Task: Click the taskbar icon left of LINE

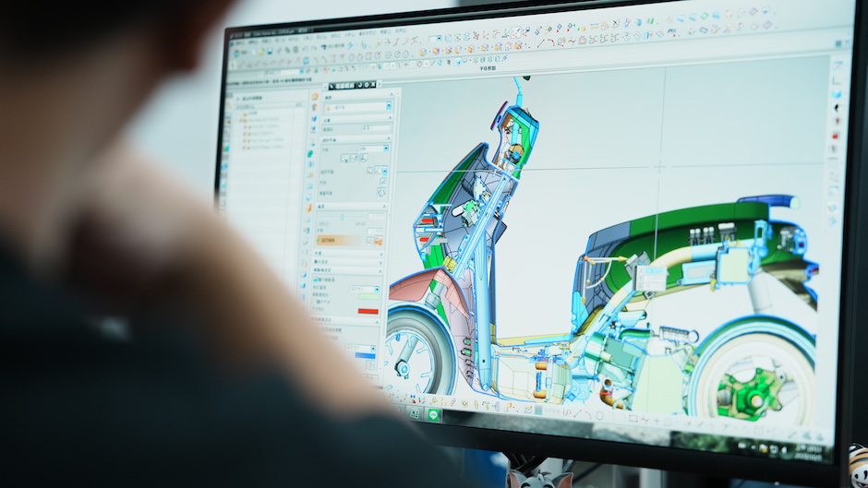Action: point(415,412)
